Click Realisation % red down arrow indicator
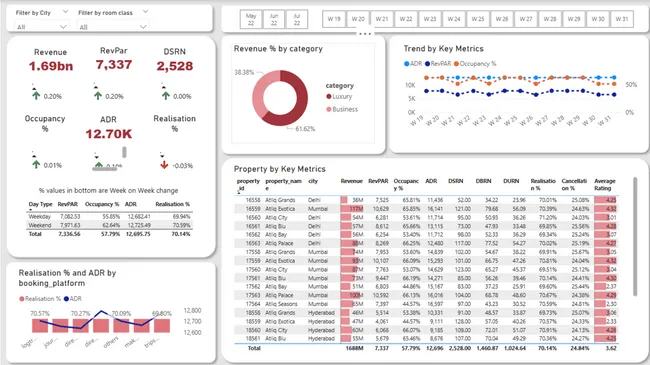This screenshot has height=365, width=650. click(x=164, y=165)
